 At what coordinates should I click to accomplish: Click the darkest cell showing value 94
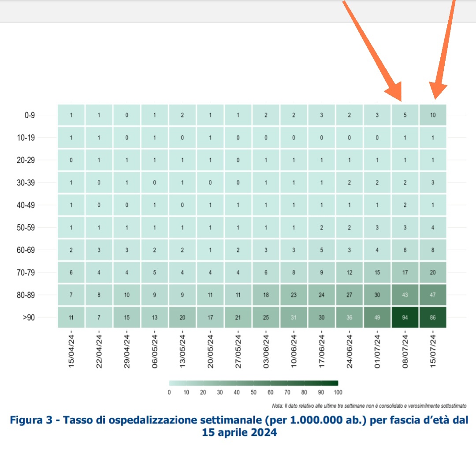(405, 318)
